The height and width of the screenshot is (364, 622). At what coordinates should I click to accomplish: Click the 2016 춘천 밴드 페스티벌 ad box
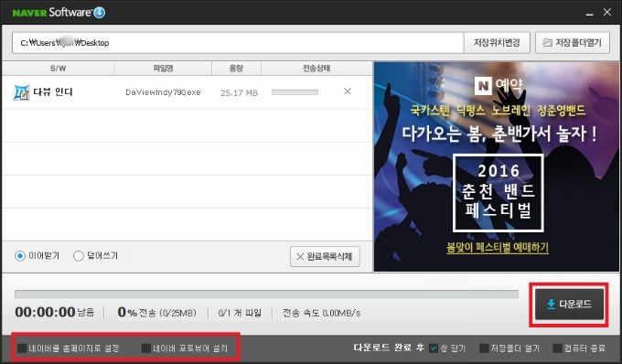(499, 193)
